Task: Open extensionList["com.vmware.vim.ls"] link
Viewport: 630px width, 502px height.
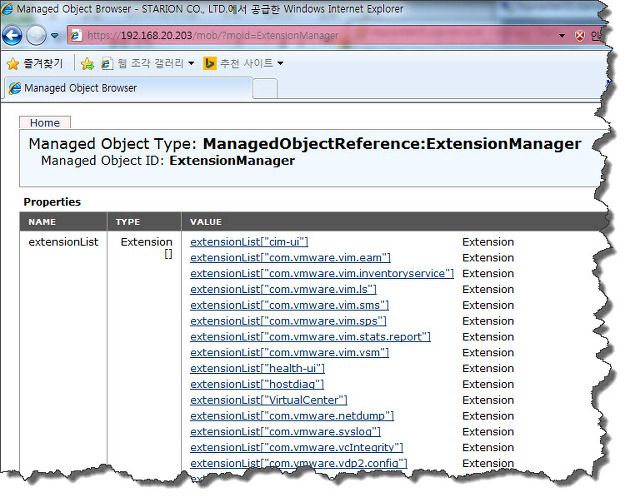Action: point(283,289)
